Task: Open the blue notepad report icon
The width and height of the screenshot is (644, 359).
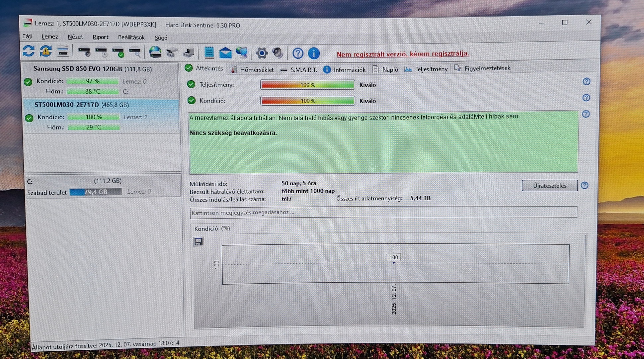Action: (x=209, y=52)
